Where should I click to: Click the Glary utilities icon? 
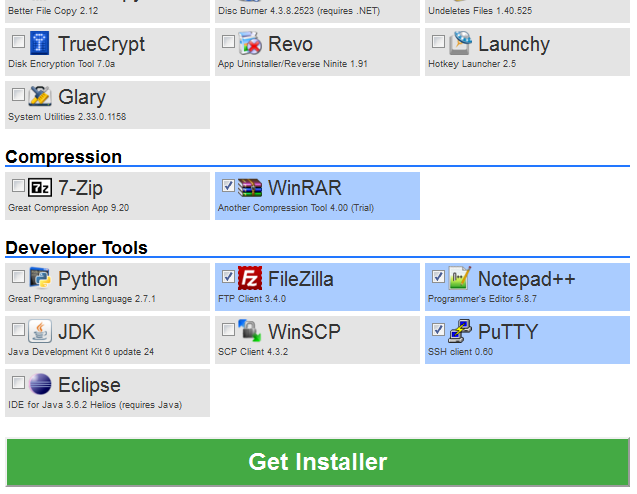pos(40,96)
